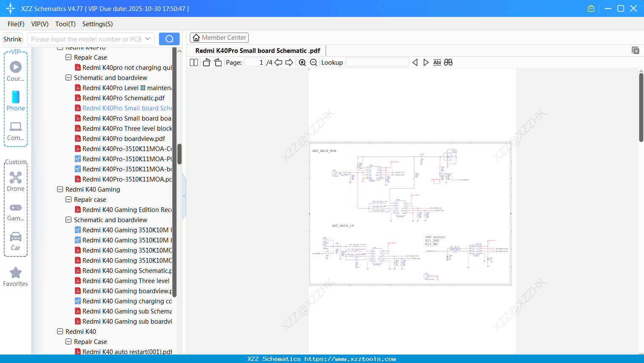Zoom in on the schematic
644x363 pixels.
(x=302, y=63)
